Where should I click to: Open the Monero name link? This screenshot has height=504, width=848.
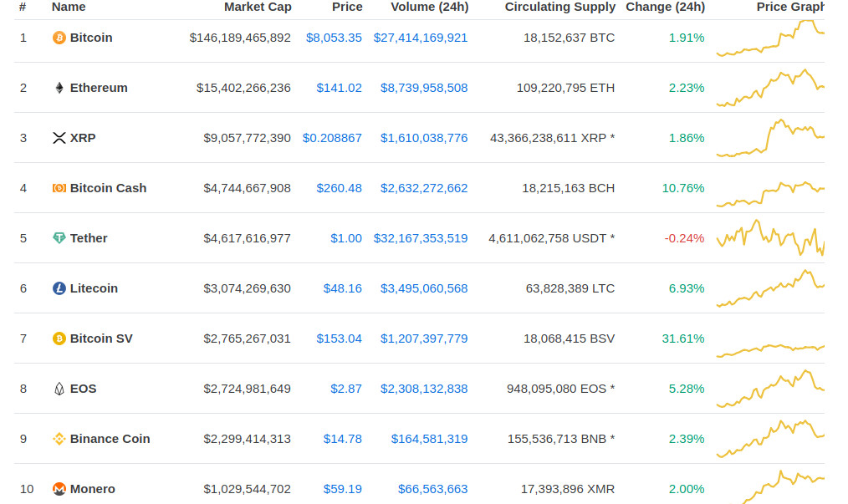coord(93,489)
